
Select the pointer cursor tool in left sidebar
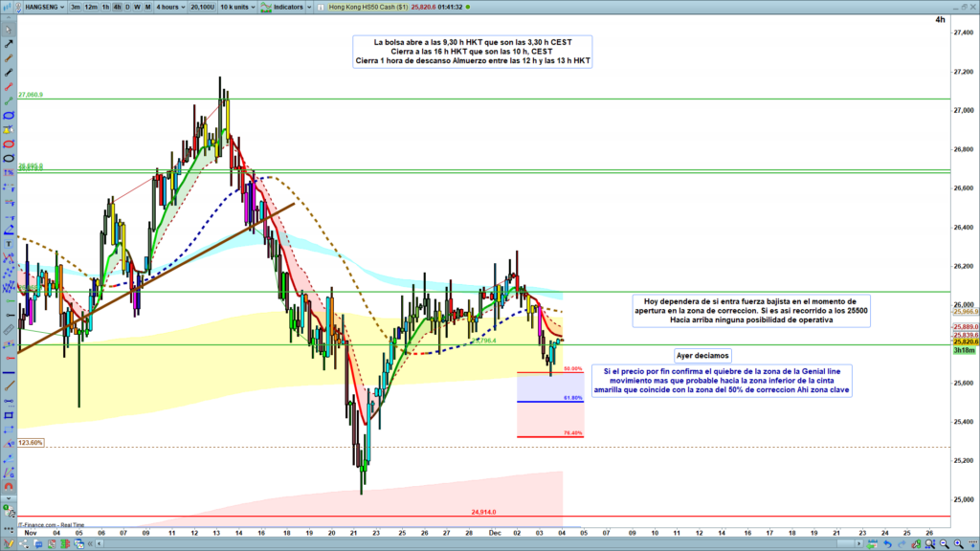tap(9, 29)
